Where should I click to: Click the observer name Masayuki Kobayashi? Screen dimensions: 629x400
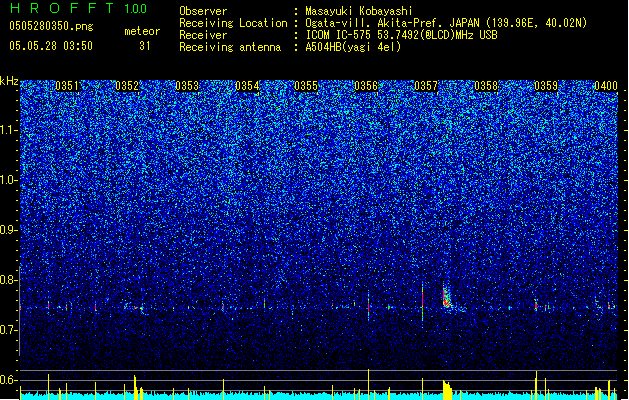(358, 11)
